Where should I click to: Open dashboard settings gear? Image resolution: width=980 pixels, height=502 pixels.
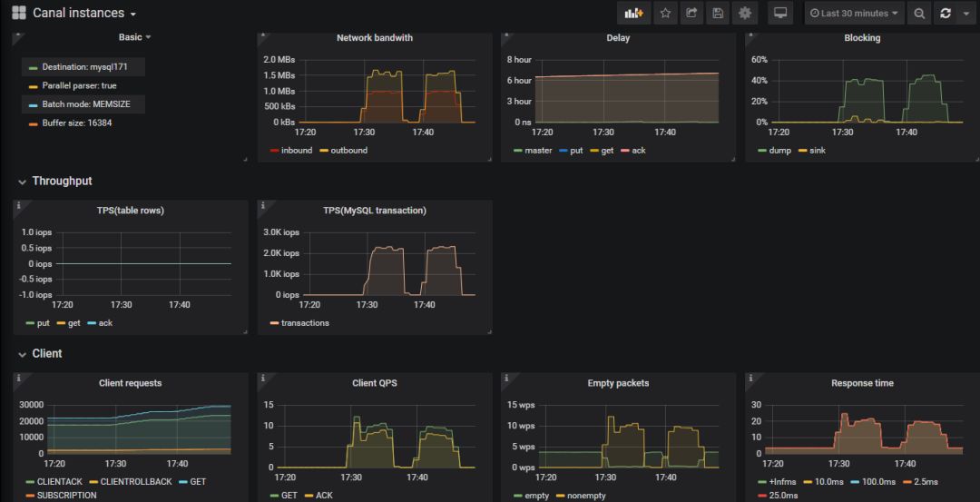744,13
